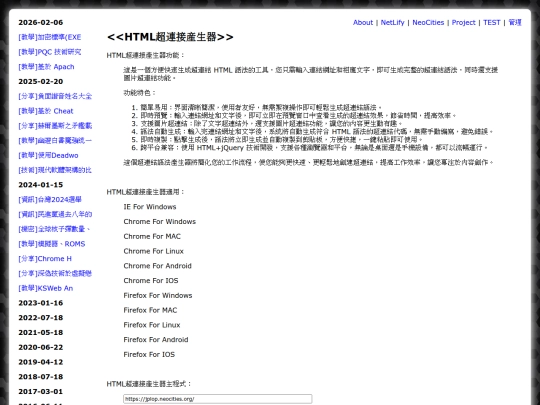Open the NetLify navigation link
This screenshot has width=540, height=405.
(x=392, y=22)
